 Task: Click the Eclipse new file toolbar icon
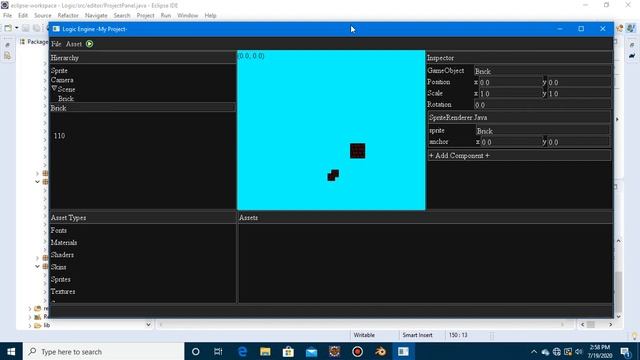click(8, 28)
